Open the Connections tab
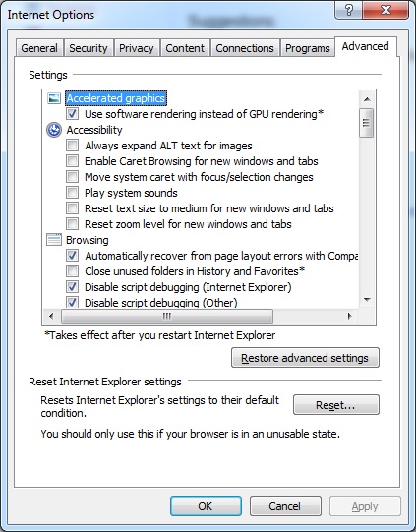The image size is (416, 532). (245, 48)
